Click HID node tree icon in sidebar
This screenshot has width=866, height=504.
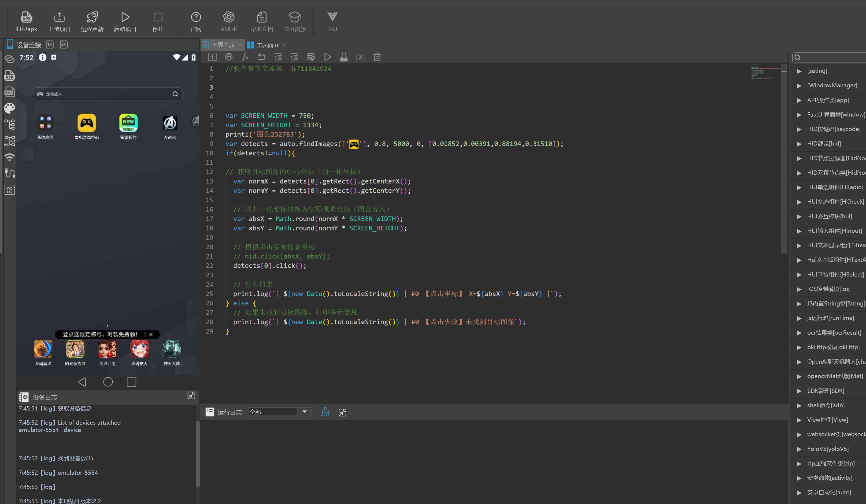coord(10,141)
